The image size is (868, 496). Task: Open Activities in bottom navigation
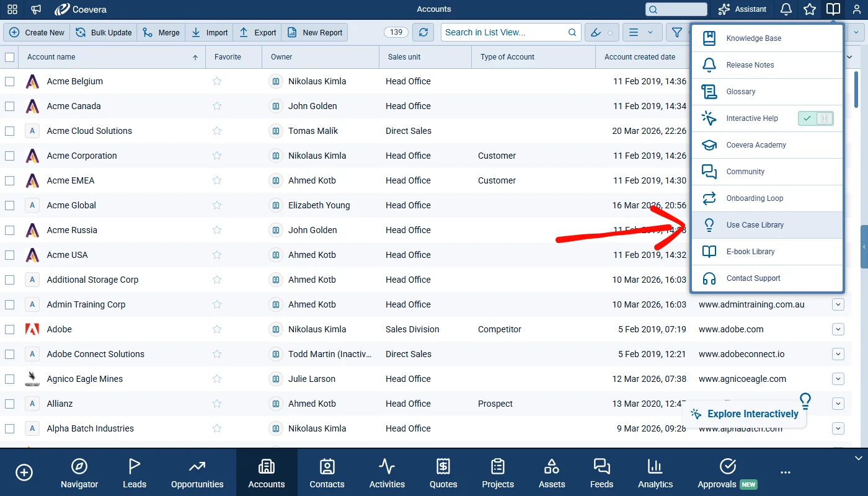pos(387,472)
